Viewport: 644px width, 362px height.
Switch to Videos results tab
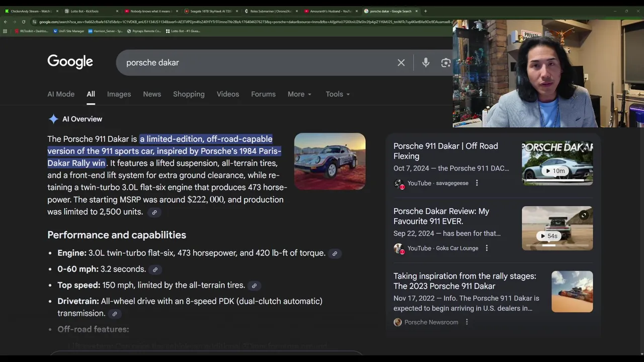pos(228,94)
